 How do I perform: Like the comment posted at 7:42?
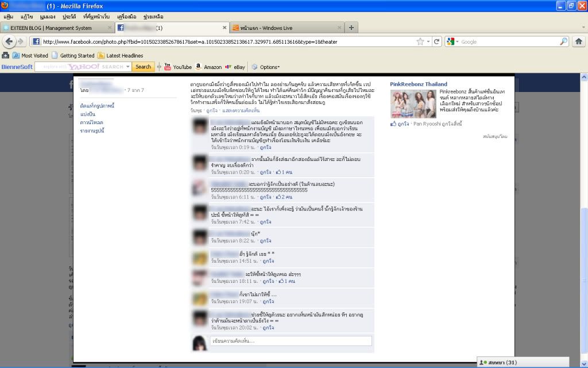265,221
